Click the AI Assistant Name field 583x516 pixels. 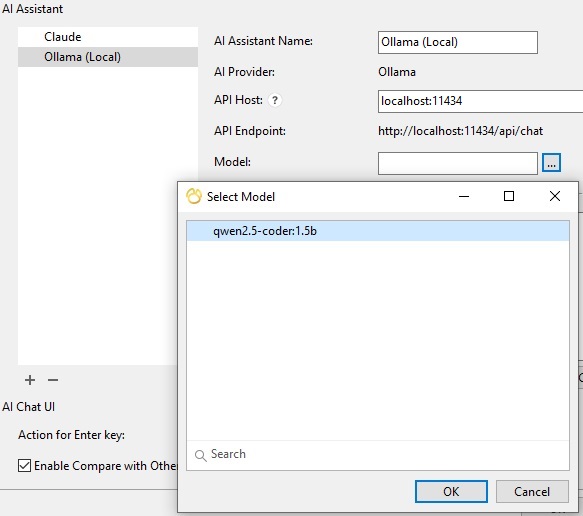(458, 42)
